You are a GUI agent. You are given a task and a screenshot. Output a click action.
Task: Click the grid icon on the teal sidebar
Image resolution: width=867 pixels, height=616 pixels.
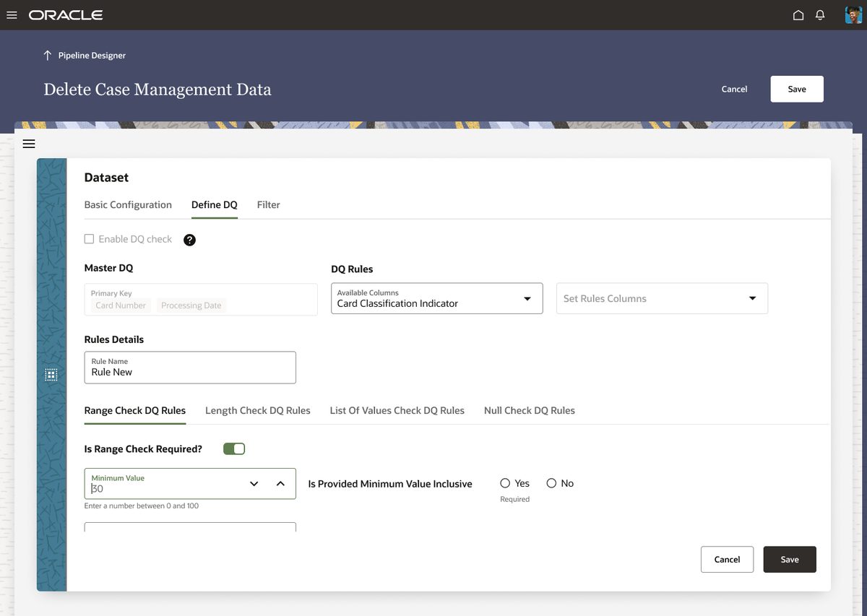click(51, 375)
